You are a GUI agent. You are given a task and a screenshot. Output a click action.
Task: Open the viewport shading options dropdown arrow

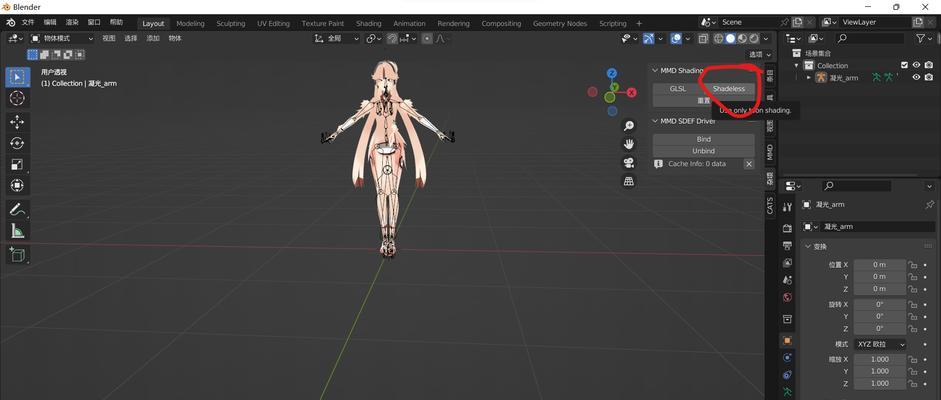coord(766,38)
